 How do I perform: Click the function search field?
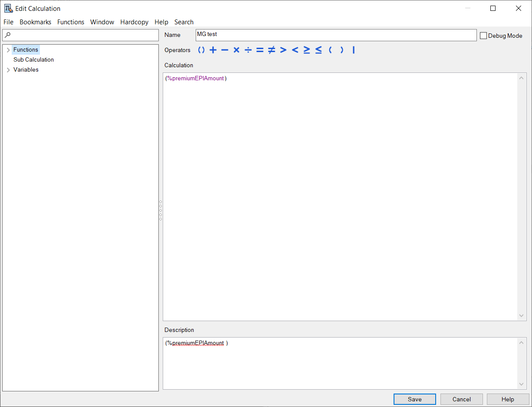[x=80, y=35]
